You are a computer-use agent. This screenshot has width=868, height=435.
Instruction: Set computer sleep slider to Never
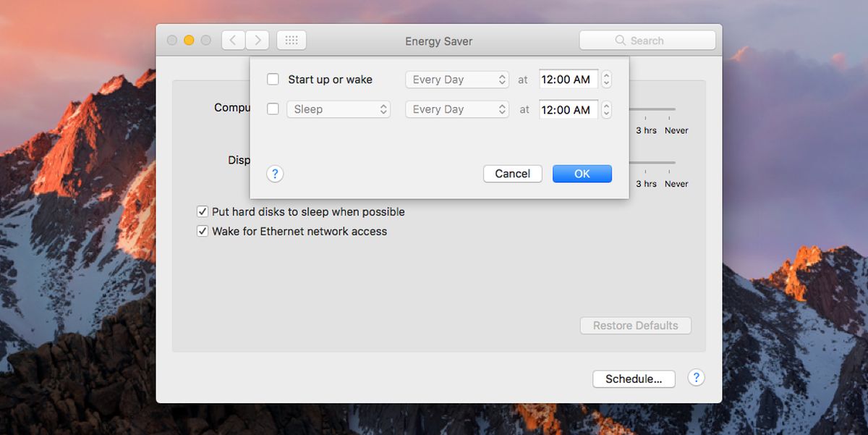(676, 130)
